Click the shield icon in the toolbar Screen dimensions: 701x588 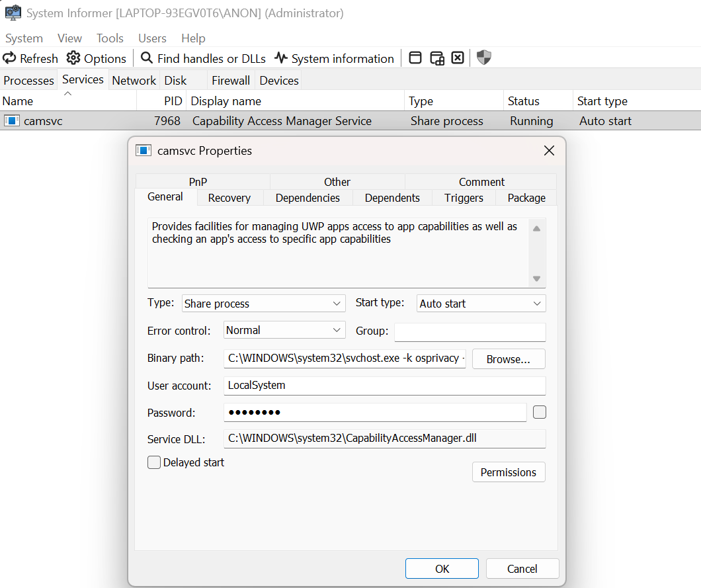pyautogui.click(x=484, y=58)
